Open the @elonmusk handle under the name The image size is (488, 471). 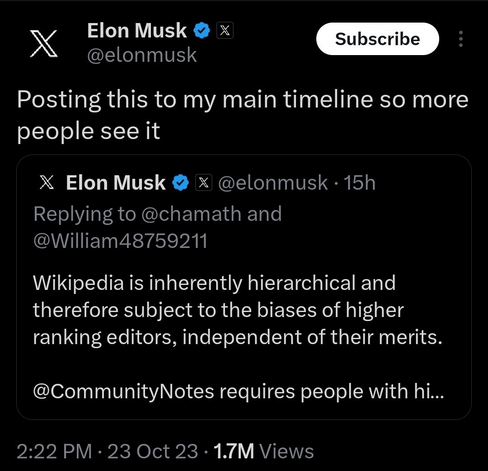coord(142,55)
